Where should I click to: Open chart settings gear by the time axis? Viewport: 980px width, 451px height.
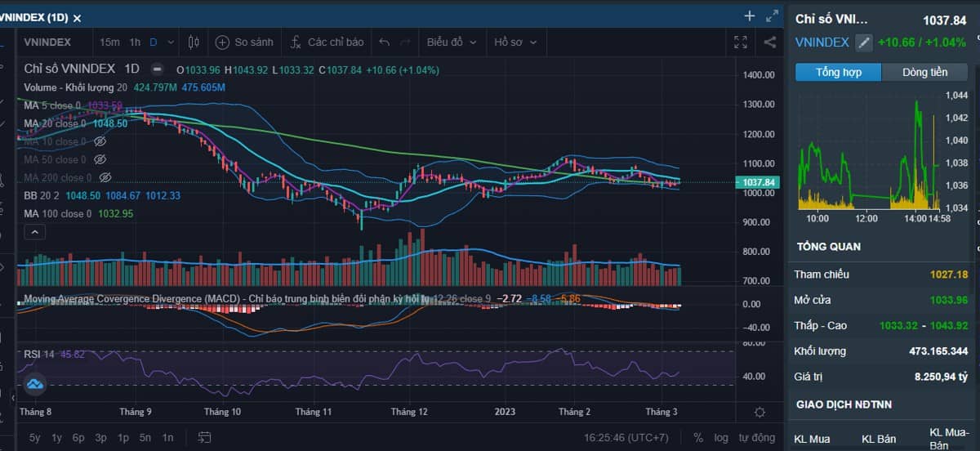click(759, 412)
